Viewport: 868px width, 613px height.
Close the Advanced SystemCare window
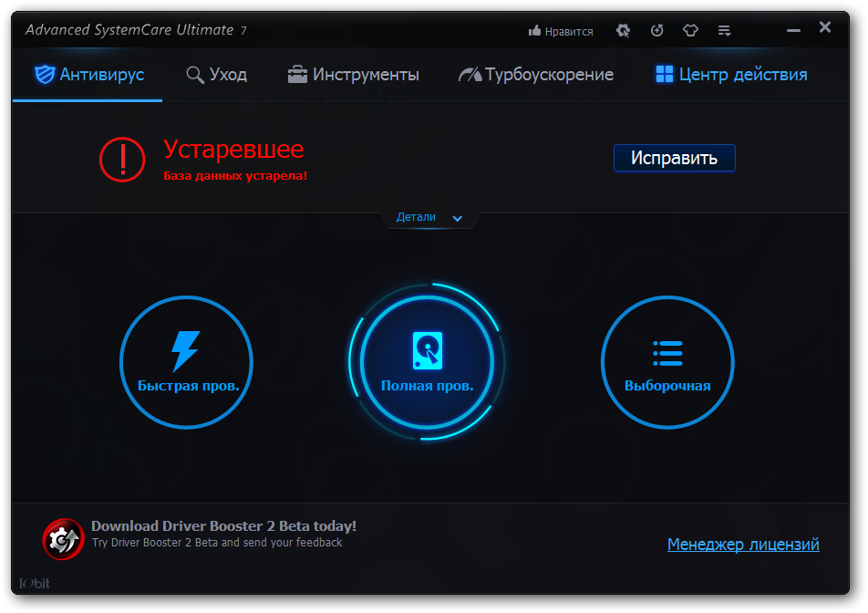[x=825, y=27]
